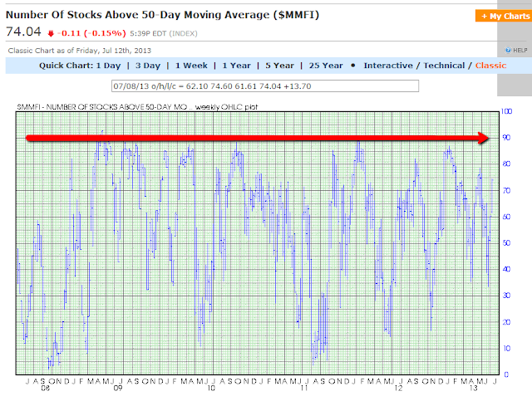Image resolution: width=532 pixels, height=401 pixels.
Task: Click 'Classic Chart as of Friday' date text
Action: click(x=80, y=51)
